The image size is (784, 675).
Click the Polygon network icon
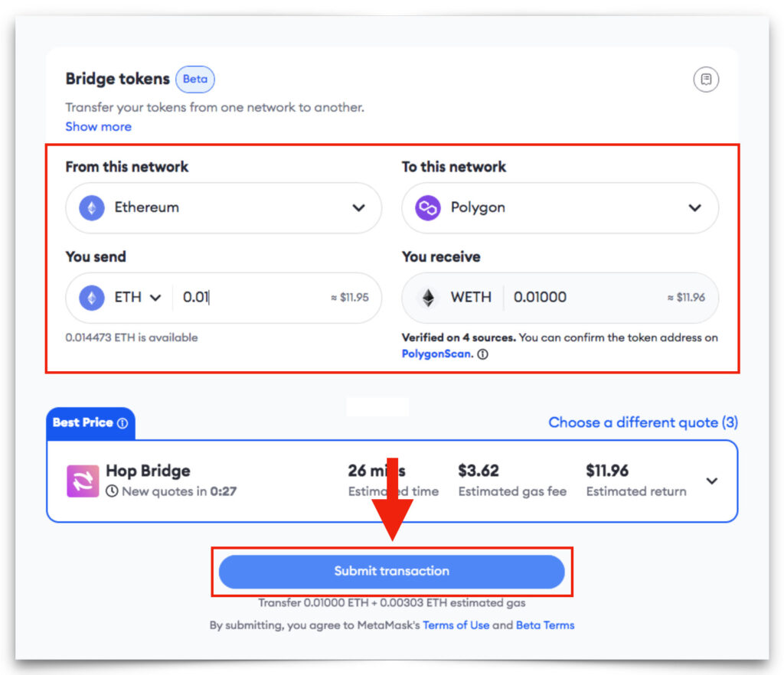coord(426,207)
